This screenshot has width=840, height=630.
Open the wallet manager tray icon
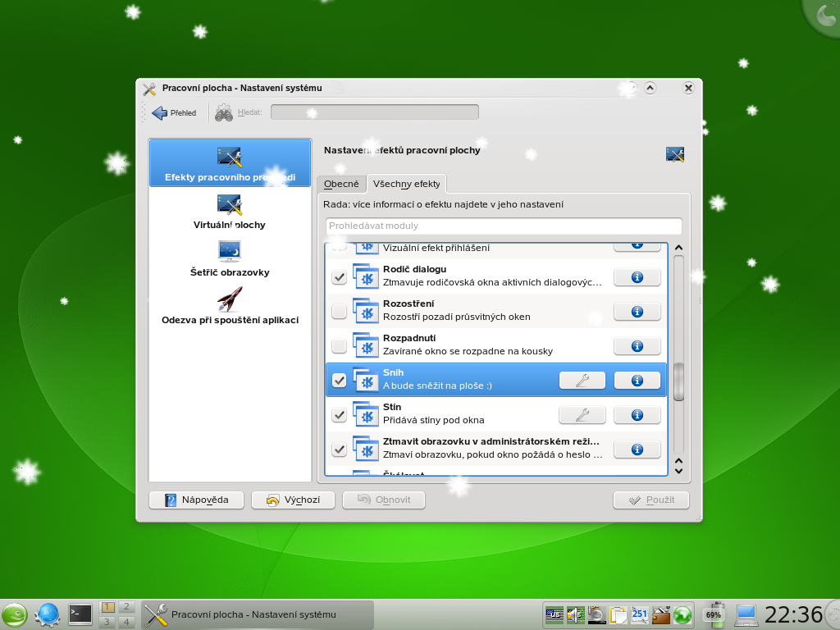[x=661, y=615]
